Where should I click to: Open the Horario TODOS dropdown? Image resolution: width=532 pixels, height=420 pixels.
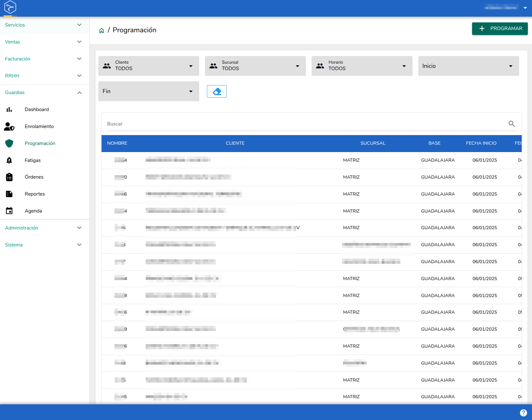(x=362, y=66)
